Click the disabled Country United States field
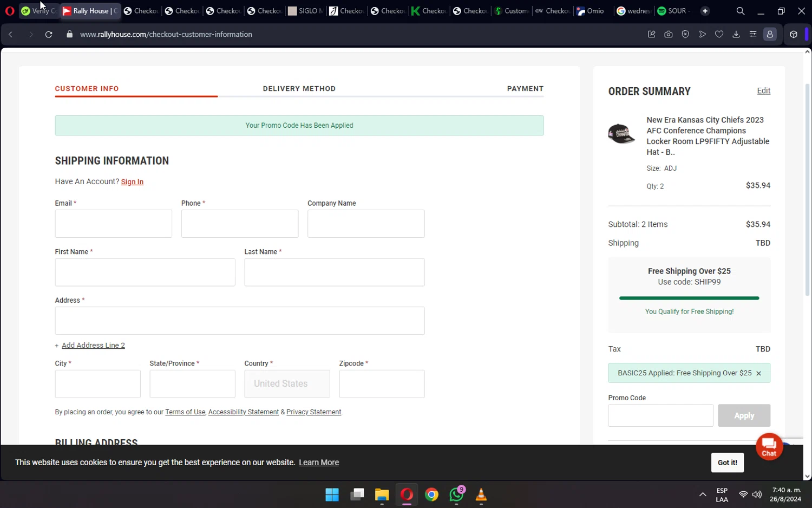This screenshot has width=812, height=508. click(287, 384)
